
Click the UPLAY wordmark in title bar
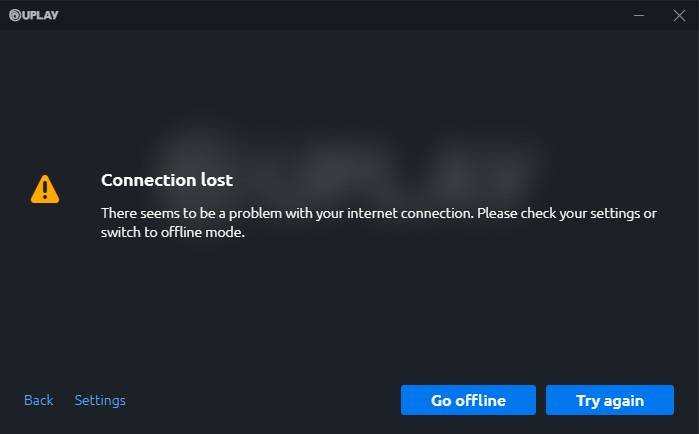[40, 15]
